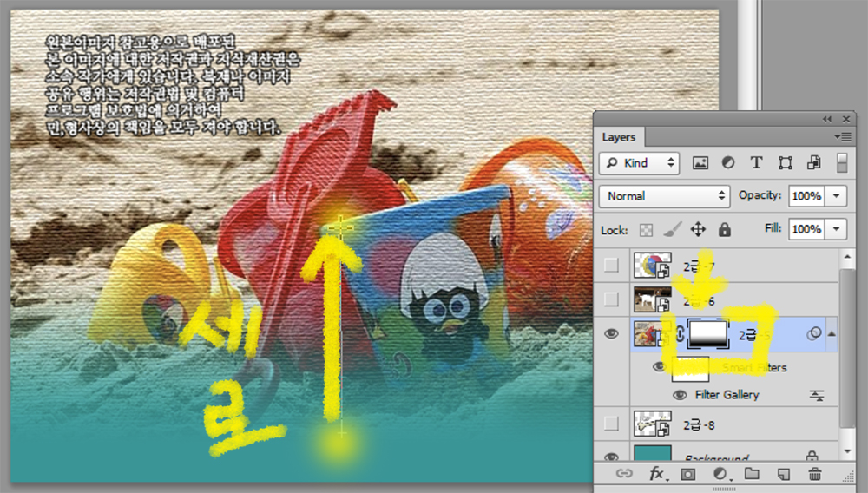Open the Normal blend mode dropdown
Screen dimensions: 868x493
click(x=664, y=196)
